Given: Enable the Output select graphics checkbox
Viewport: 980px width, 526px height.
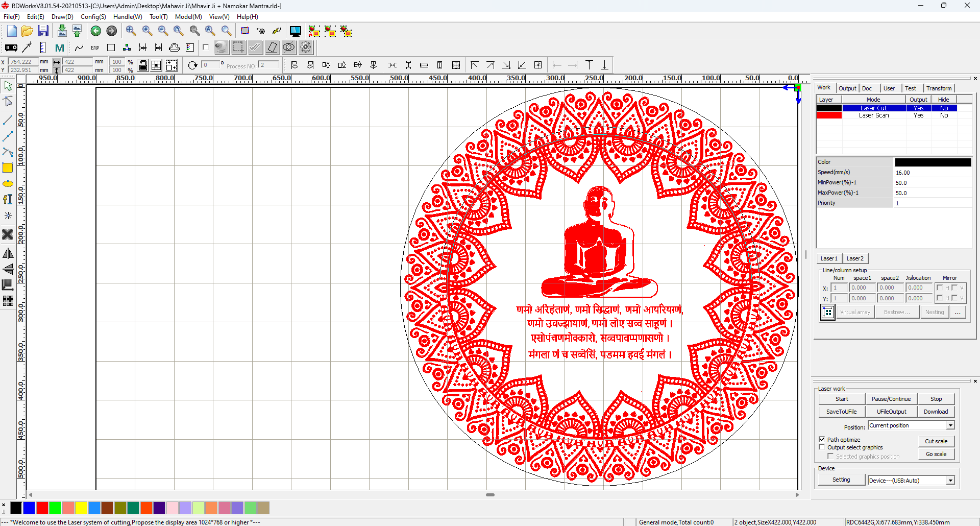Looking at the screenshot, I should pos(822,447).
